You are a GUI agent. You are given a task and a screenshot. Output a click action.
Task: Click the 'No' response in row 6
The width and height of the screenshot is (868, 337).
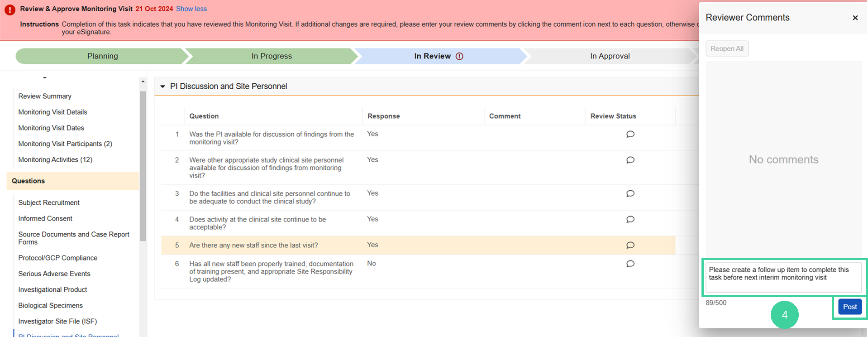pyautogui.click(x=372, y=263)
